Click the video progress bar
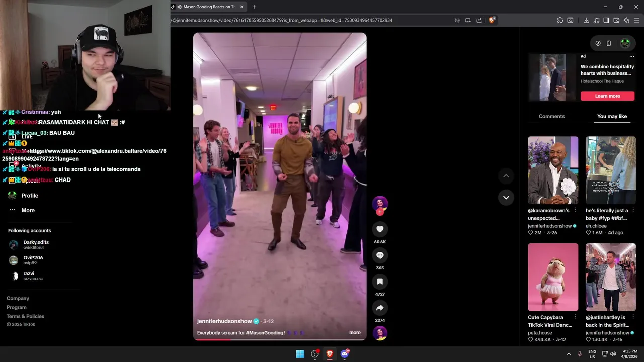644x362 pixels. pyautogui.click(x=280, y=340)
